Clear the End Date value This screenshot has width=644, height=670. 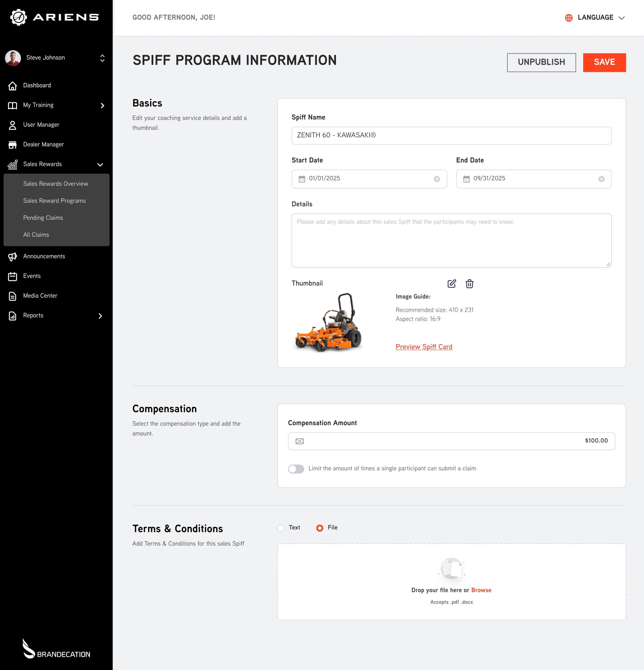click(x=601, y=179)
